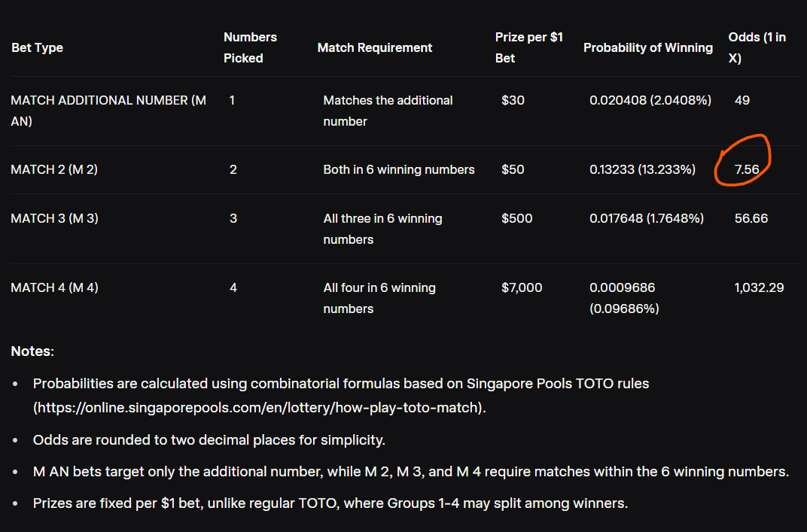Click the 'Both in 6 winning numbers' cell
The width and height of the screenshot is (807, 532).
(x=399, y=169)
